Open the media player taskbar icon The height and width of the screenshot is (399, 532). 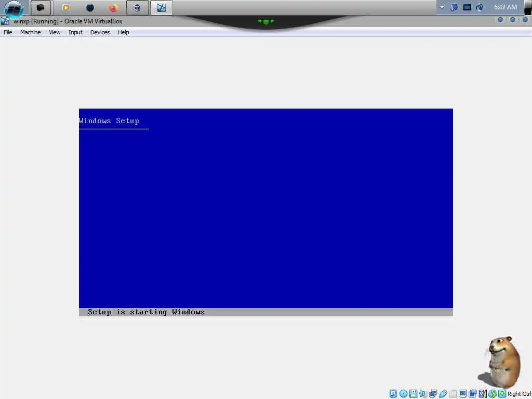66,7
